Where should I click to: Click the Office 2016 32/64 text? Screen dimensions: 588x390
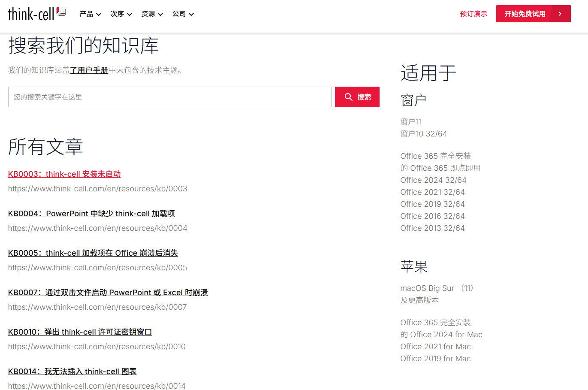(x=433, y=216)
